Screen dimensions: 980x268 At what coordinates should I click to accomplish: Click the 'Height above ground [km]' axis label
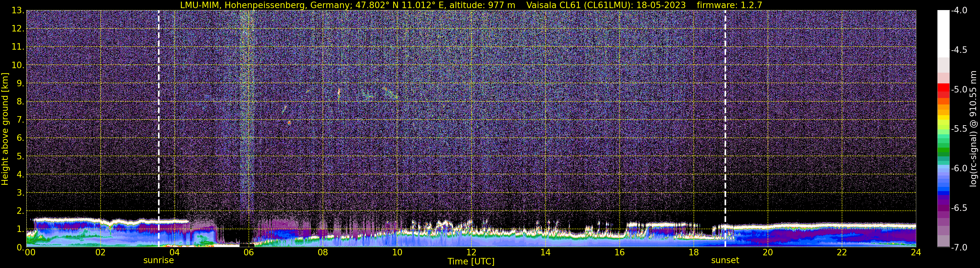click(x=5, y=129)
